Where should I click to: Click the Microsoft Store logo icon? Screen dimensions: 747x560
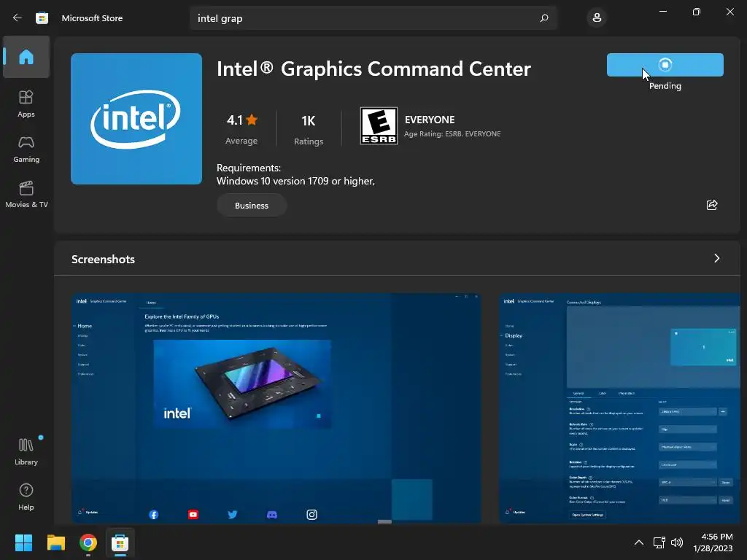42,17
